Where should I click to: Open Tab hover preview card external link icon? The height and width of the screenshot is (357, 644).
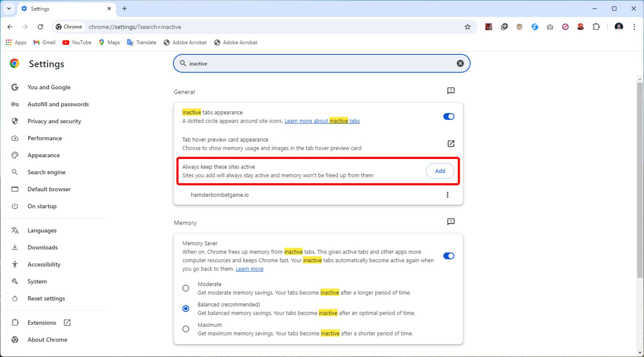(451, 143)
